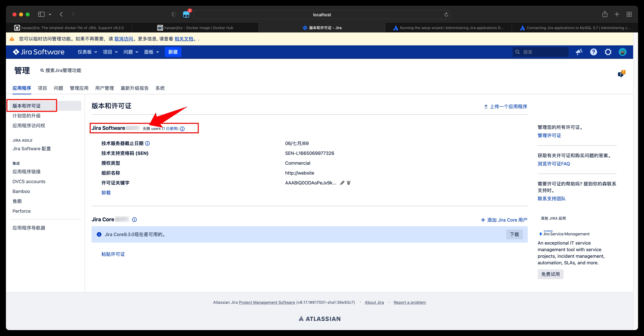Expand the 项目 dropdown menu
The width and height of the screenshot is (644, 336).
[x=110, y=52]
